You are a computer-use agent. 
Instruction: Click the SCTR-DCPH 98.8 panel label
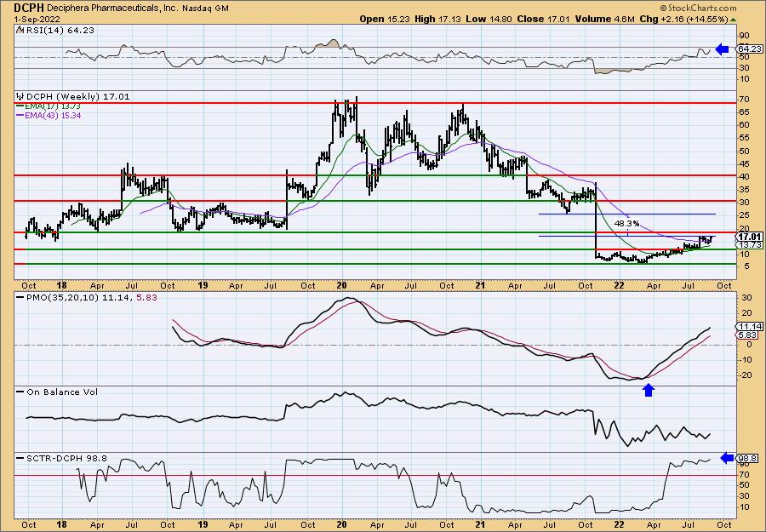tap(66, 458)
